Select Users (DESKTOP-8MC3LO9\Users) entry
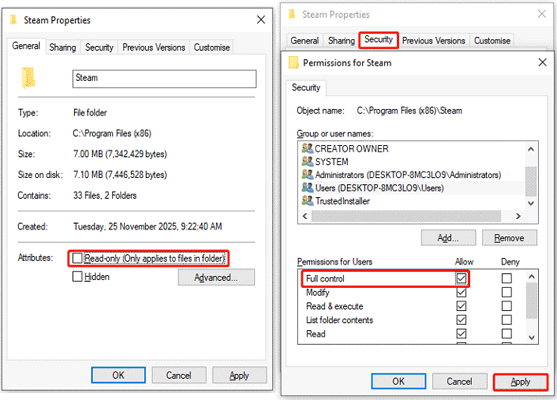This screenshot has height=400, width=557. point(412,188)
